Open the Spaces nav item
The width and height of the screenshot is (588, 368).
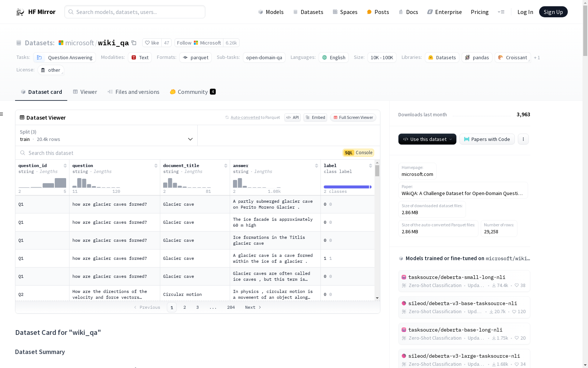[x=345, y=12]
